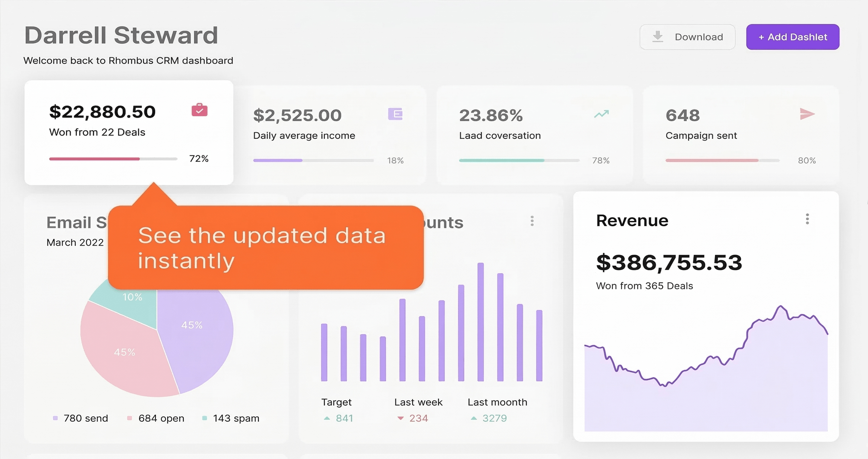868x459 pixels.
Task: Click the + Add Dashlet button
Action: tap(792, 37)
